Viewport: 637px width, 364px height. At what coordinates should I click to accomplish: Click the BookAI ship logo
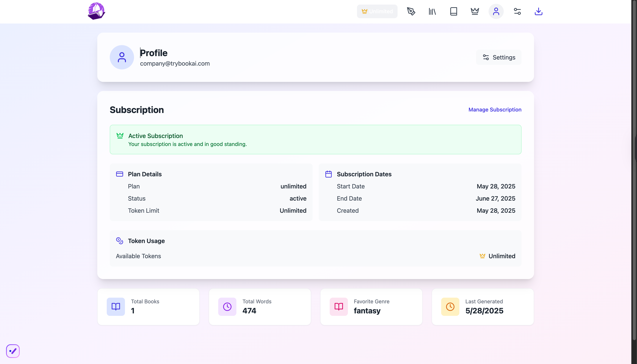[96, 11]
